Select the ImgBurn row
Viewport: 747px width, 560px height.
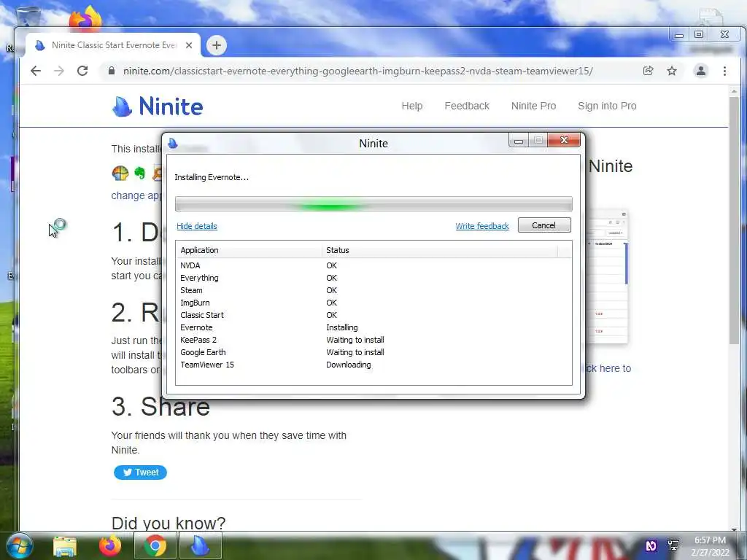point(373,303)
